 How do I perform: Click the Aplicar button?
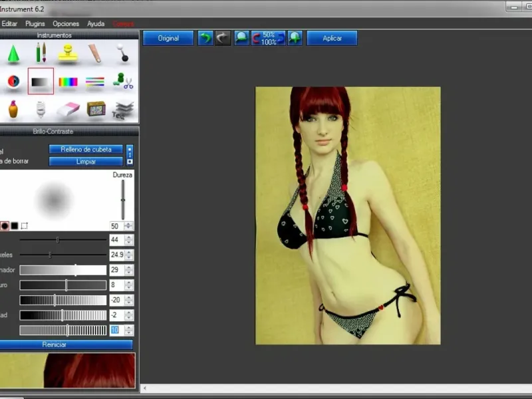tap(332, 38)
